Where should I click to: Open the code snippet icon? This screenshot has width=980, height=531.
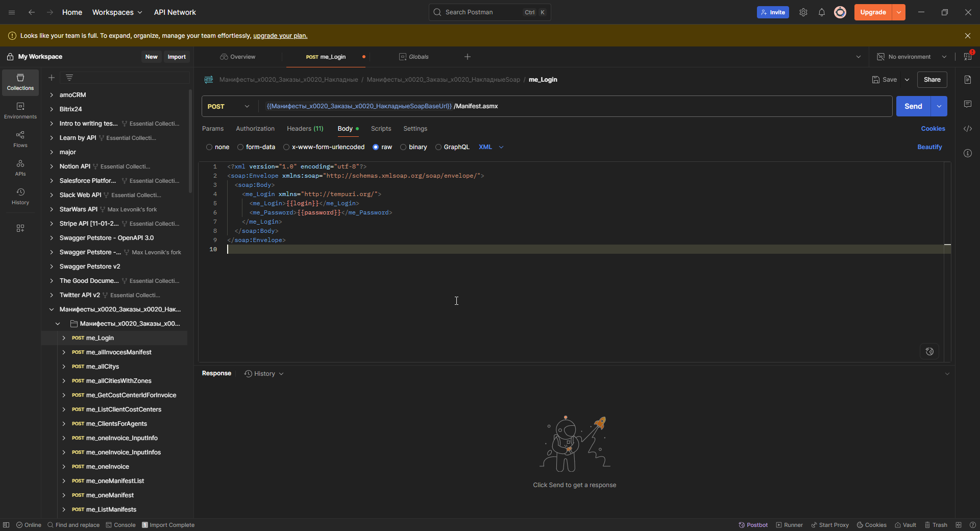[x=968, y=129]
